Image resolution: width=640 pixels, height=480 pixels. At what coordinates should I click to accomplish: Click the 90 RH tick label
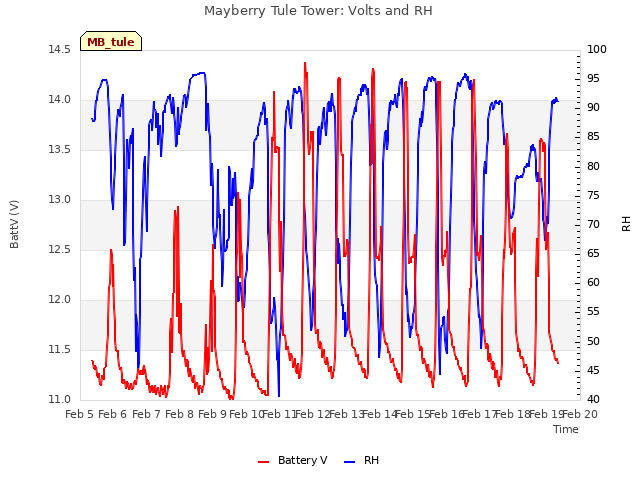593,108
